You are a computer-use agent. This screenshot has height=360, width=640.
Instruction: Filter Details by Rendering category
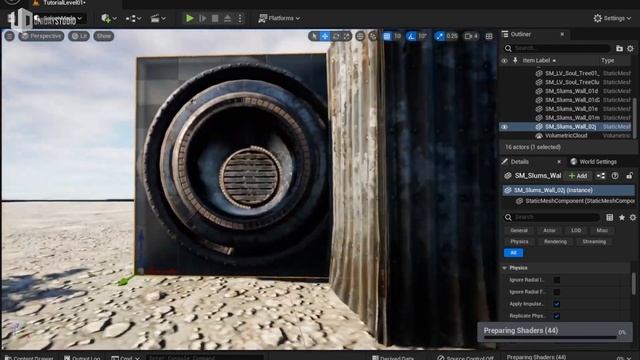[555, 242]
